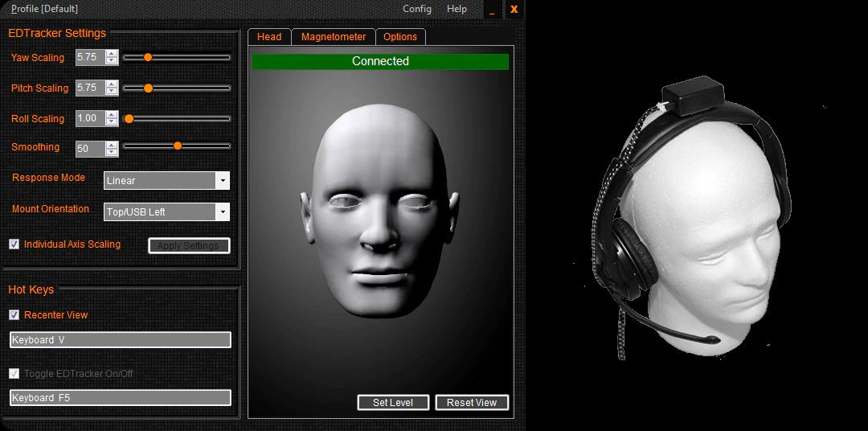Open the Config menu

tap(416, 9)
